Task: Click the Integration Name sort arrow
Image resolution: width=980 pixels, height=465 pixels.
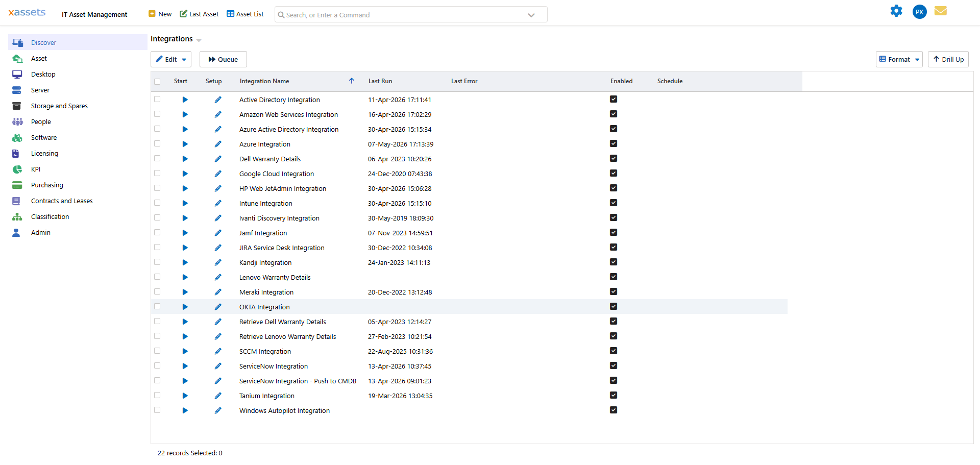Action: point(352,81)
